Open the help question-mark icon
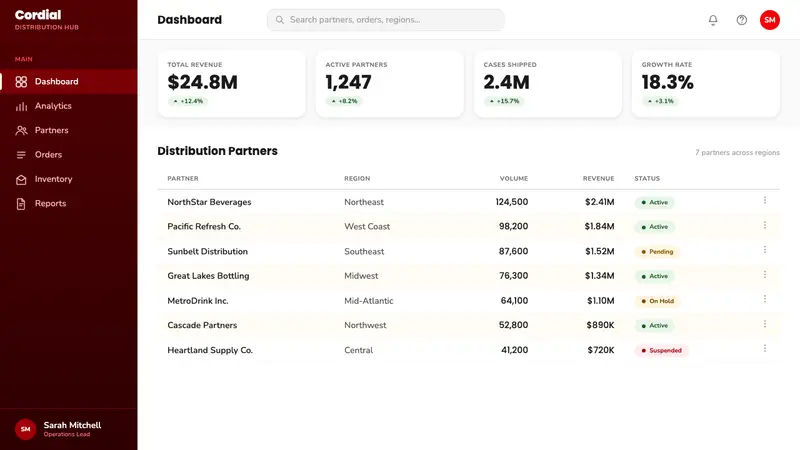Viewport: 800px width, 450px height. pyautogui.click(x=742, y=20)
